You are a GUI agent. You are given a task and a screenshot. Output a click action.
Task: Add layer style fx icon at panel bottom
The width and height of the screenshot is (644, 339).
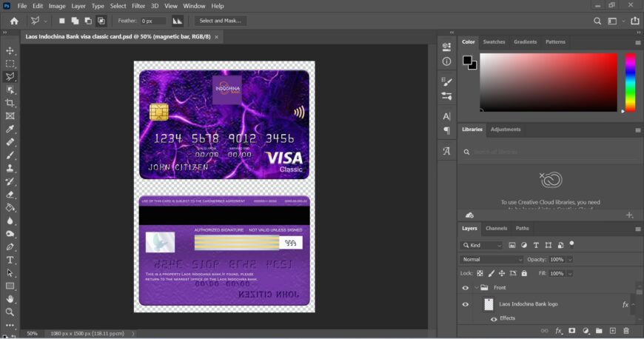(x=559, y=330)
